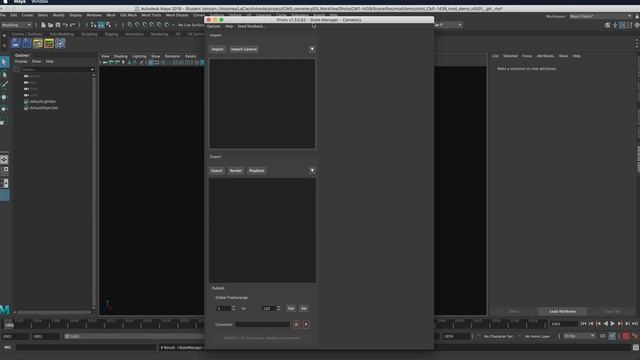Toggle the Auto Key red icon
640x360 pixels.
[626, 336]
